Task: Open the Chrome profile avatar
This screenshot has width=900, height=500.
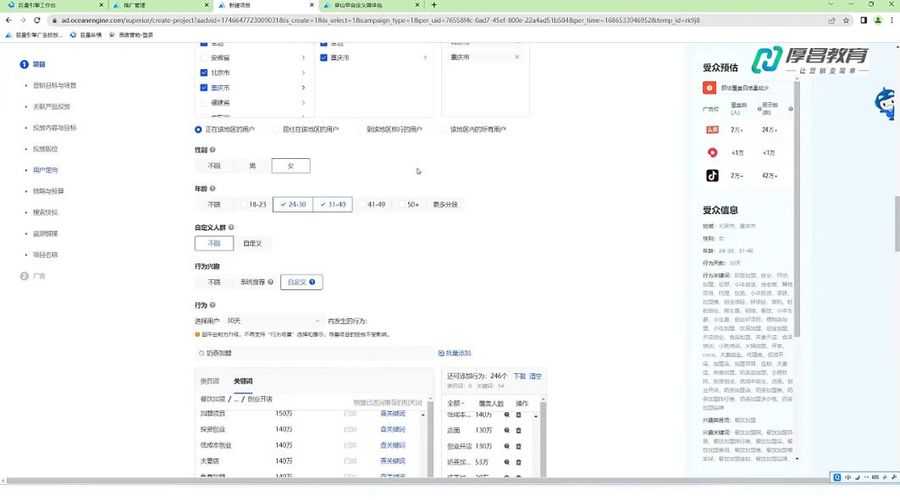Action: [878, 20]
